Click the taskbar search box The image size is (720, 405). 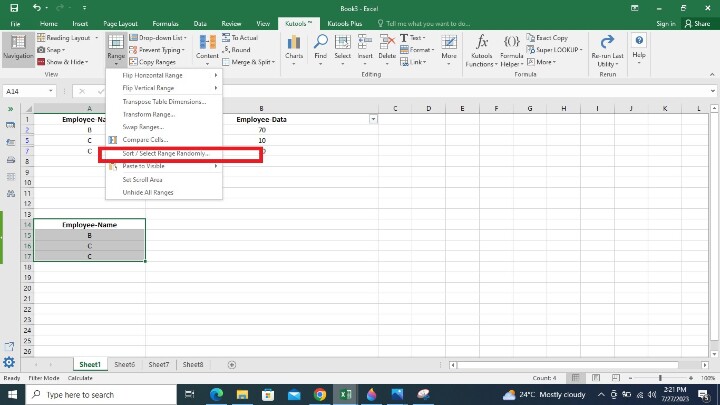[x=101, y=394]
